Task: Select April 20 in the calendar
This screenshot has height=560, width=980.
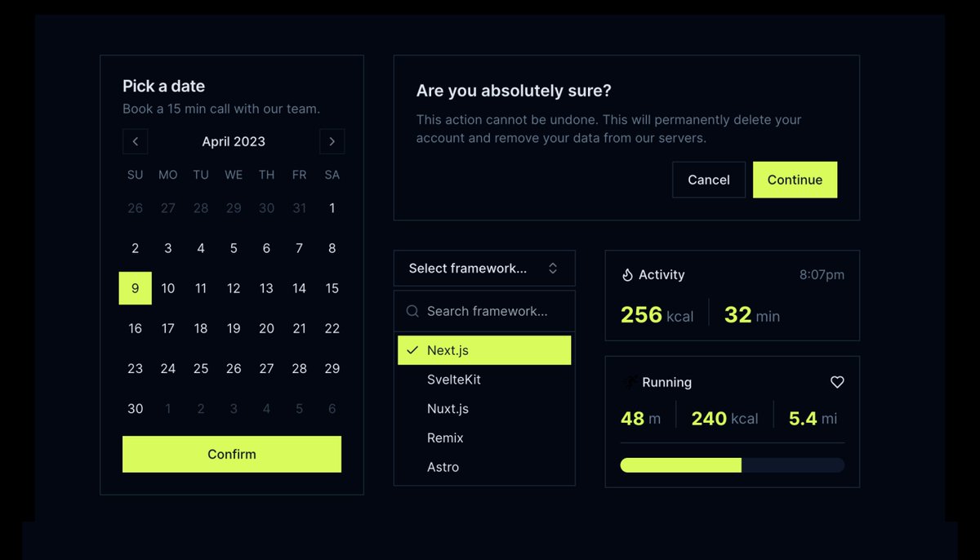Action: (x=266, y=328)
